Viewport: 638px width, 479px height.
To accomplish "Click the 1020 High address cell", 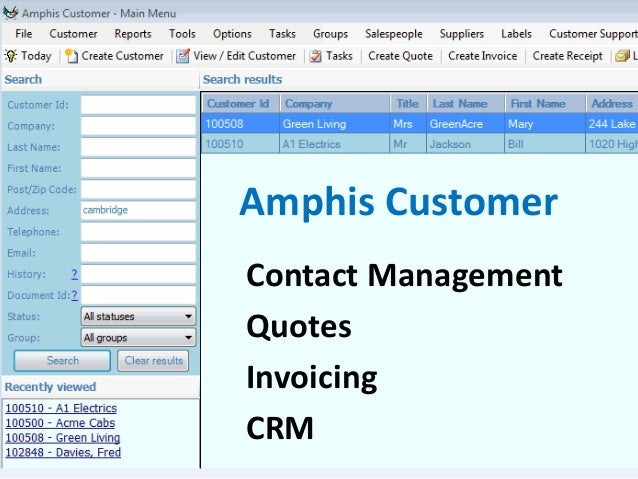I will 612,144.
